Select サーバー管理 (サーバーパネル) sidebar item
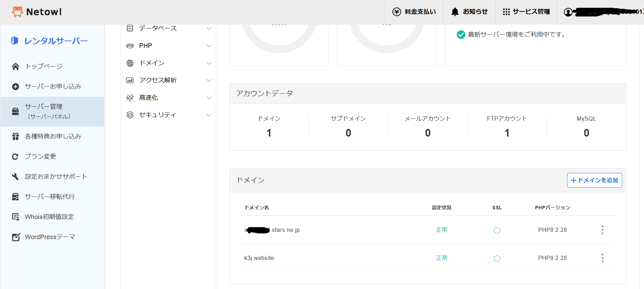Viewport: 644px width, 289px height. click(53, 112)
